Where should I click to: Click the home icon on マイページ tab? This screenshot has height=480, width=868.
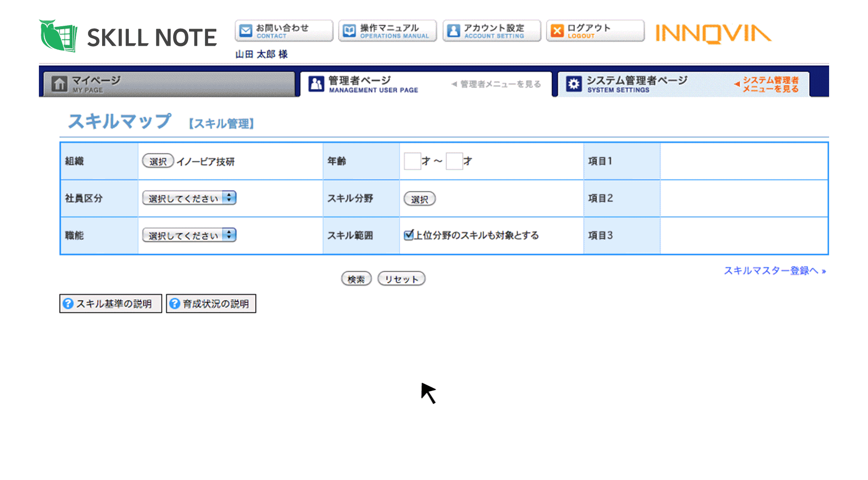point(60,83)
